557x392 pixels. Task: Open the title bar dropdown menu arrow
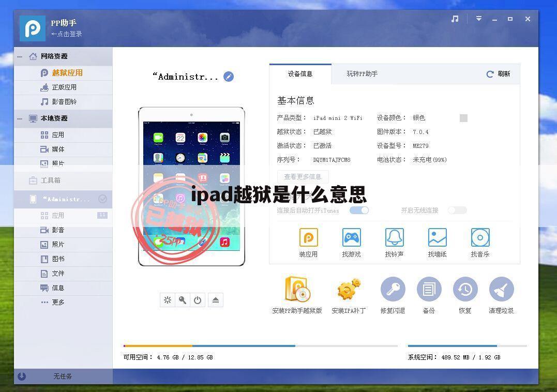479,19
